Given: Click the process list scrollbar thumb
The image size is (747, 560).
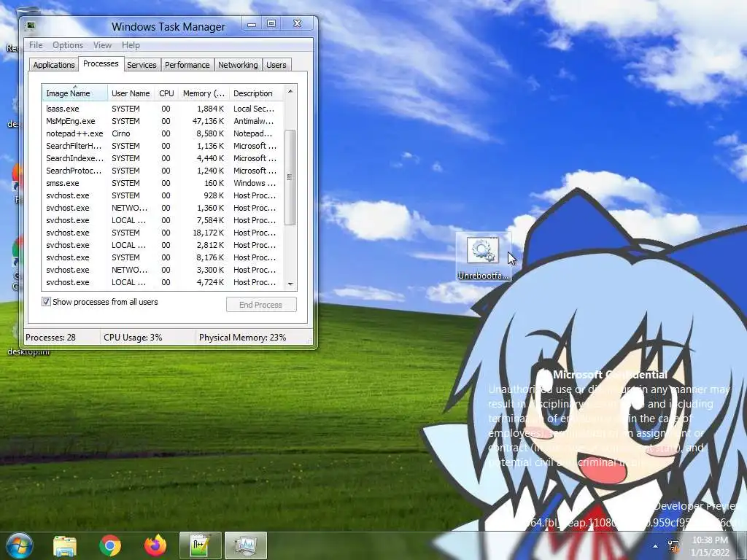Looking at the screenshot, I should (x=290, y=177).
